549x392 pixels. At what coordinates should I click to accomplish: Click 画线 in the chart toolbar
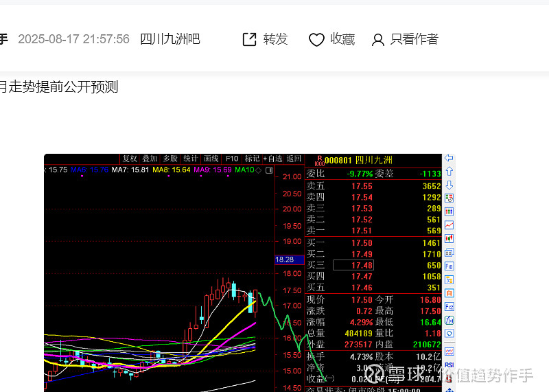[211, 159]
